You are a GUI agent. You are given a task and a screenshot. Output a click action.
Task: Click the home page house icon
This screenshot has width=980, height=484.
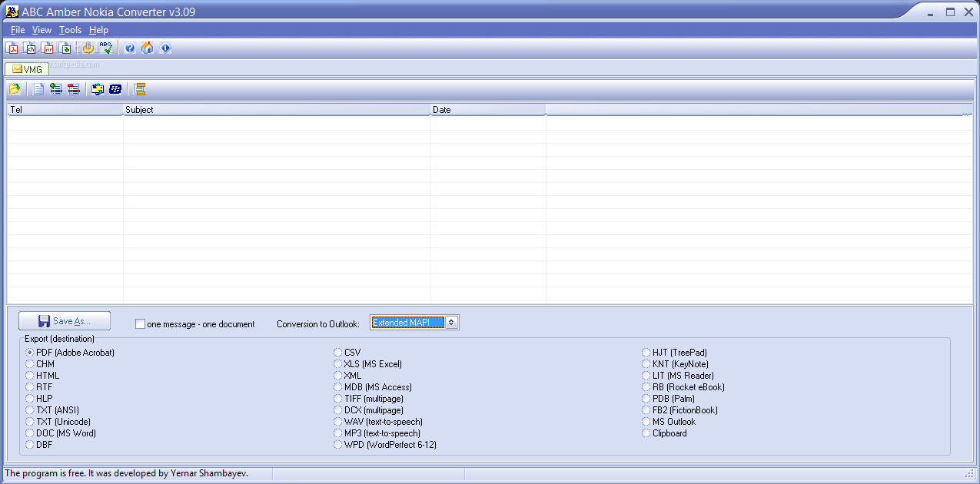(x=148, y=48)
